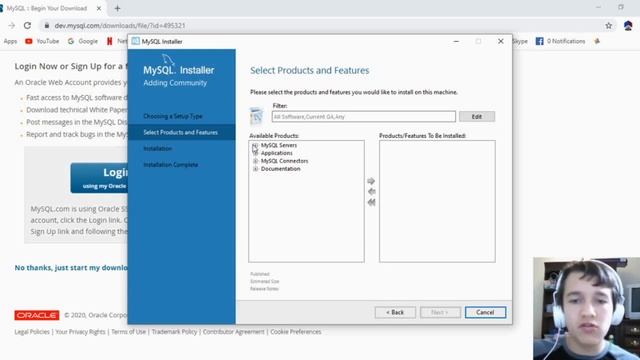Expand the MySQL Connectors tree node

(x=255, y=161)
